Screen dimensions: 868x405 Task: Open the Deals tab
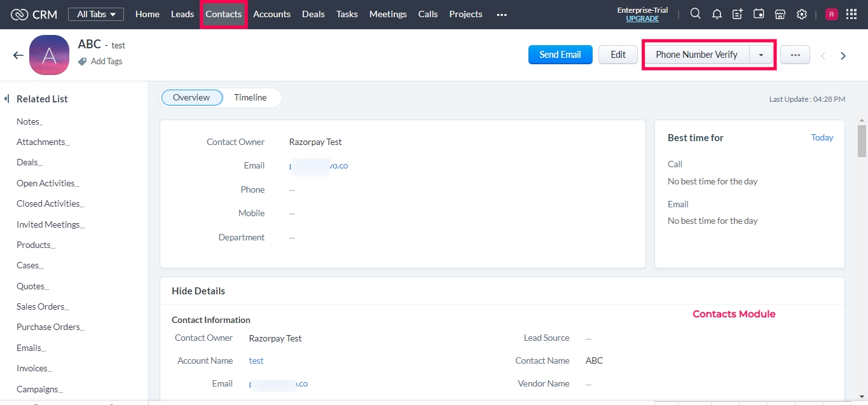pos(313,14)
